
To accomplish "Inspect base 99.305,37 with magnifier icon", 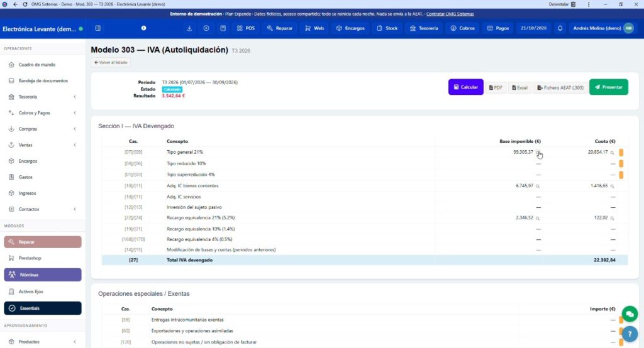I will point(538,153).
